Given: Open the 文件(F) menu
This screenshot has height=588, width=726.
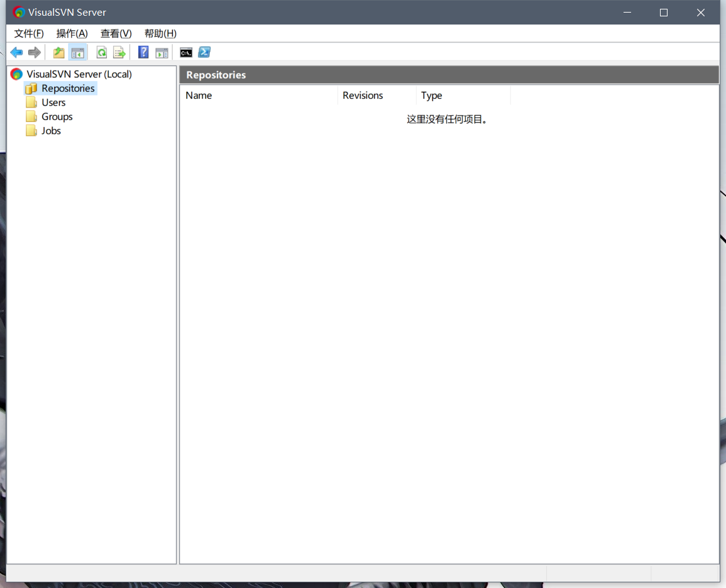Looking at the screenshot, I should click(x=28, y=33).
